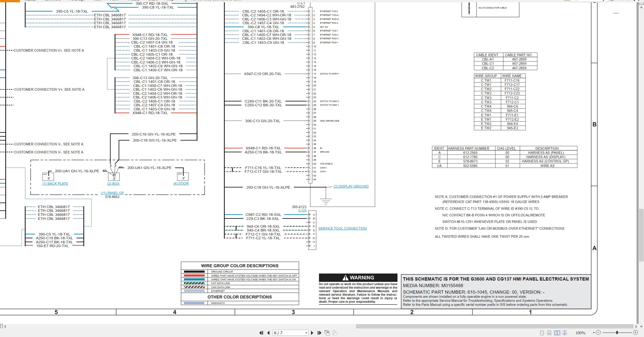Image resolution: width=644 pixels, height=337 pixels.
Task: Select the 229-C3 BK-18-SXL wire label
Action: click(263, 219)
